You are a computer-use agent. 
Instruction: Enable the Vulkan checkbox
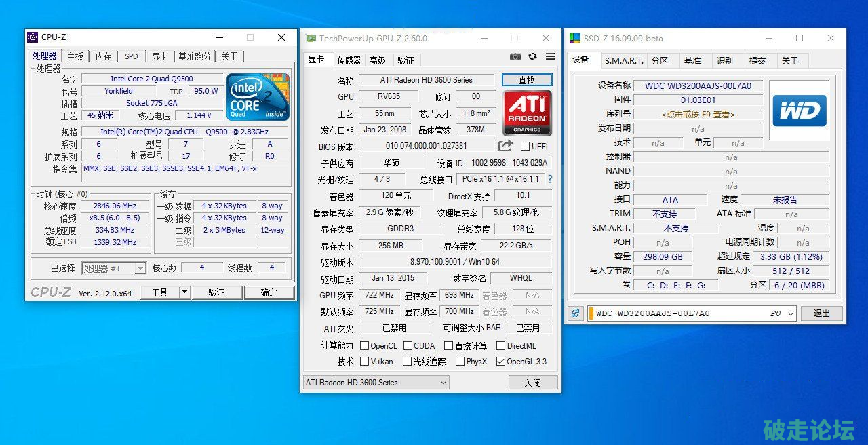pos(365,362)
